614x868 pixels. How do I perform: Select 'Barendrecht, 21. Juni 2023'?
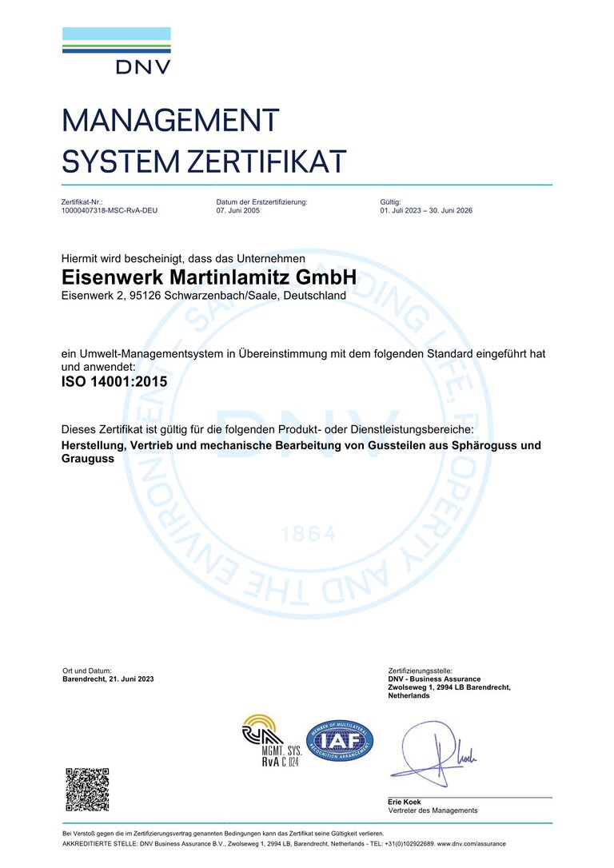tap(108, 679)
